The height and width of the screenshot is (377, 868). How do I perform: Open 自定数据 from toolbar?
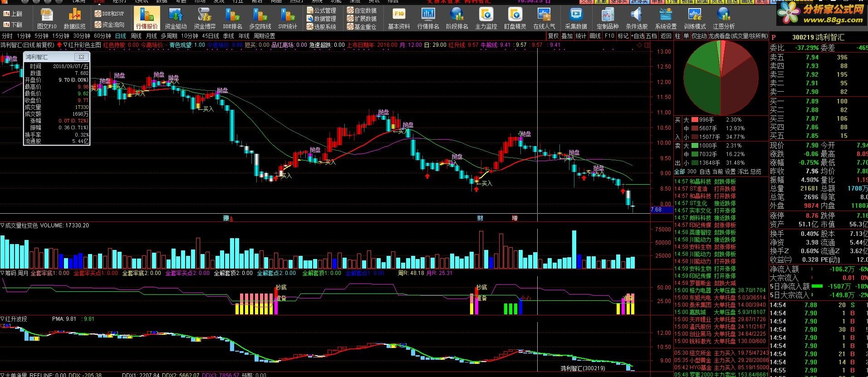362,10
